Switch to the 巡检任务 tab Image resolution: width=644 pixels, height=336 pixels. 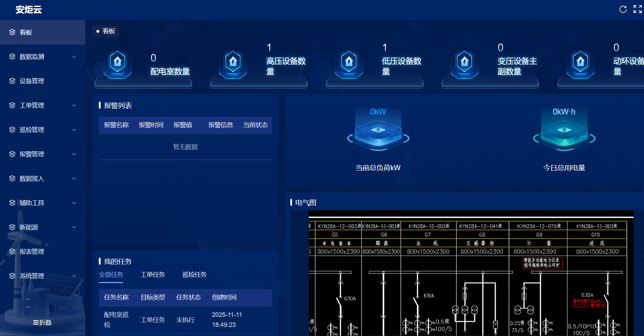[x=194, y=275]
